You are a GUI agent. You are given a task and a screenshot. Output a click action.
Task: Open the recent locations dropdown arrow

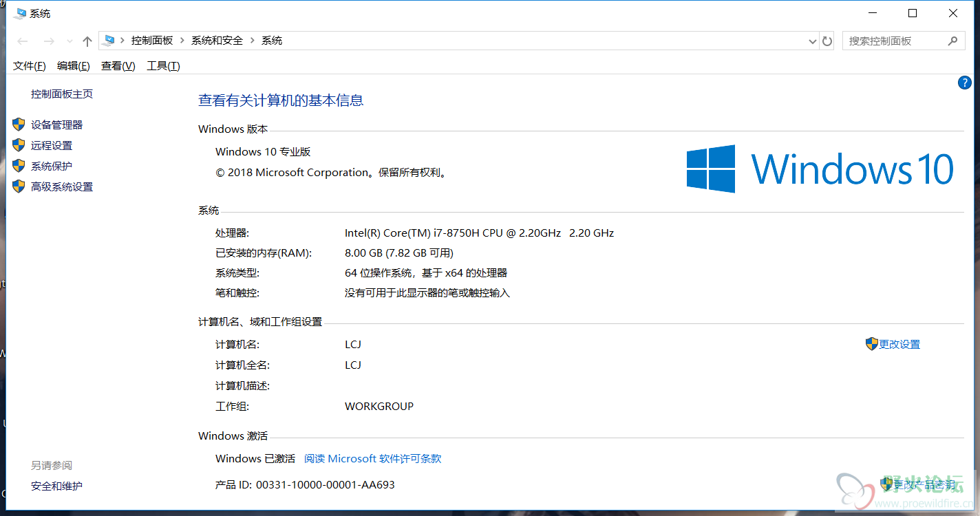click(70, 41)
